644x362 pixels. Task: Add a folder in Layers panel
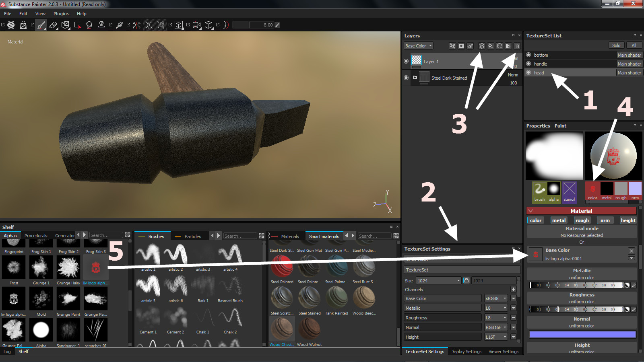[508, 46]
